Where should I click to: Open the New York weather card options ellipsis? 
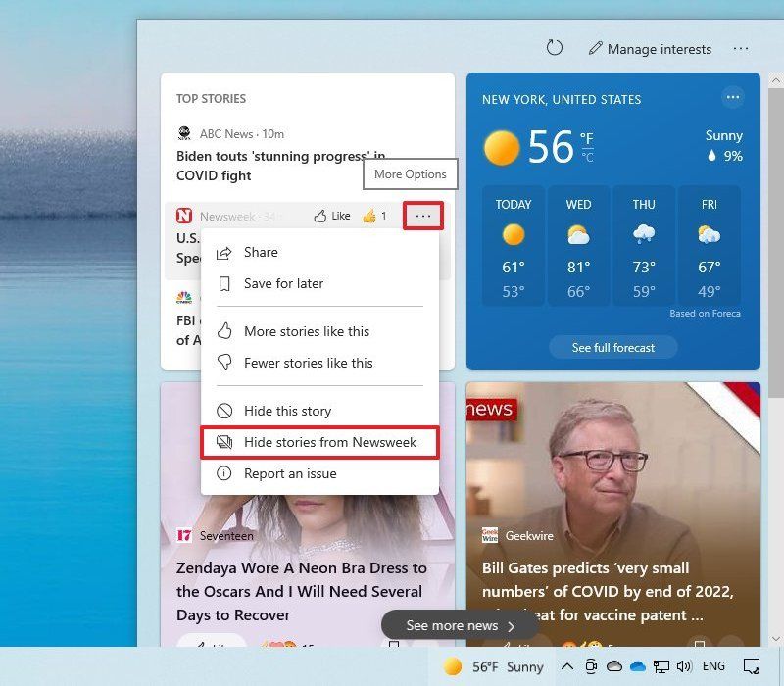coord(733,97)
